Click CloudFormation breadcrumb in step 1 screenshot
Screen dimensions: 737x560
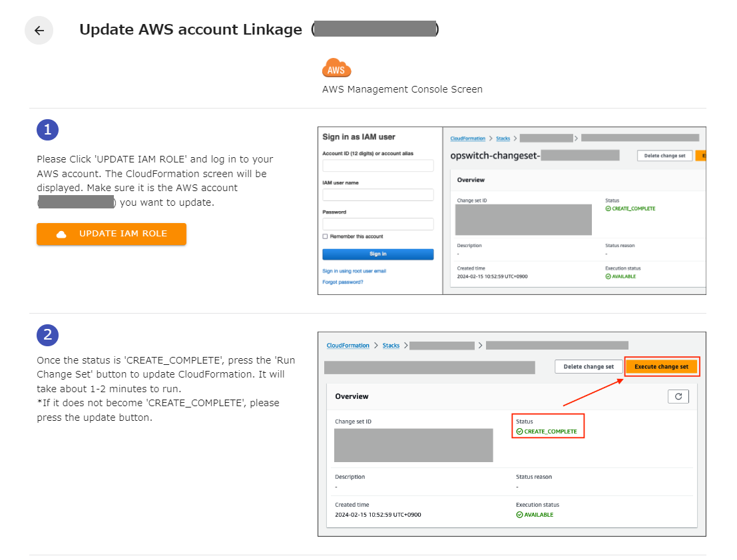pos(467,139)
